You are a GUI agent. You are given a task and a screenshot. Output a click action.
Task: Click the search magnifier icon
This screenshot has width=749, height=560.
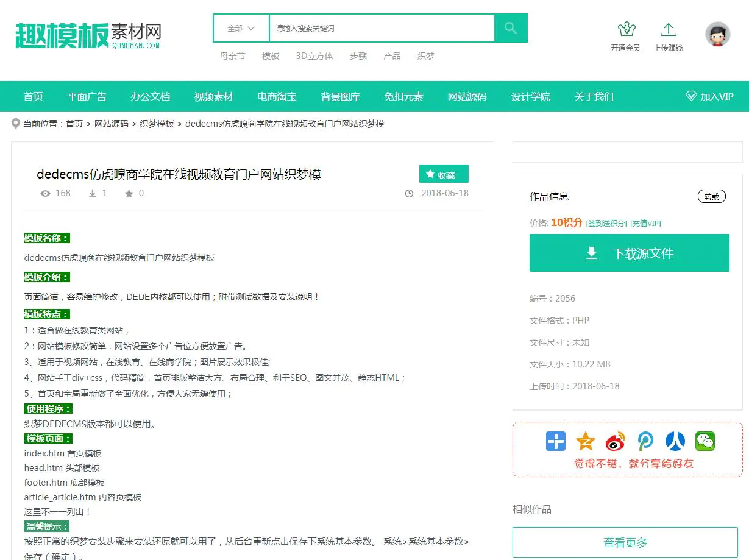[511, 28]
